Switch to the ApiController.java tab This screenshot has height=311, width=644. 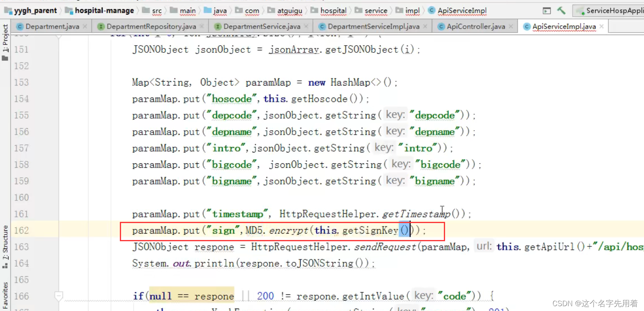[x=476, y=27]
